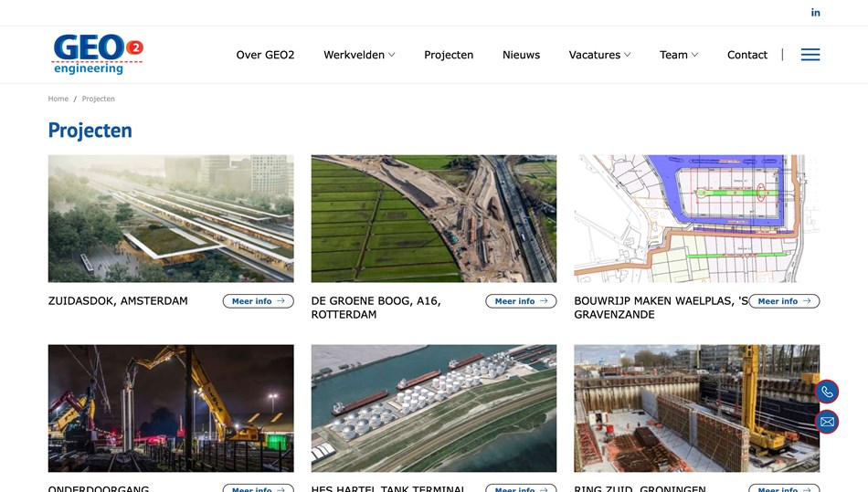This screenshot has width=868, height=492.
Task: Open the Ring Zuid Groningen construction pit photo
Action: pyautogui.click(x=697, y=409)
